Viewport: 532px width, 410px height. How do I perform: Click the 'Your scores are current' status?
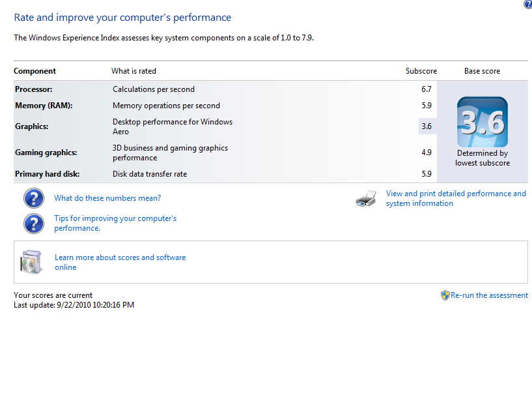coord(53,295)
